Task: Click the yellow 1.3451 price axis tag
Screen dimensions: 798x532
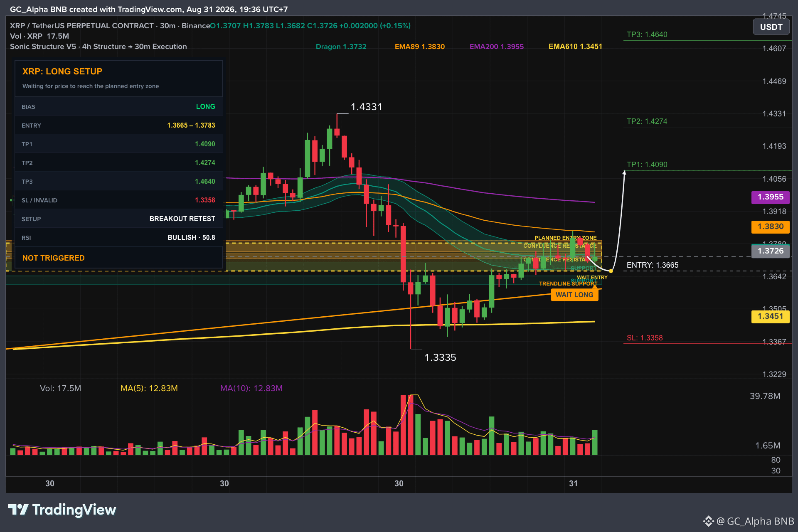Action: click(x=770, y=316)
